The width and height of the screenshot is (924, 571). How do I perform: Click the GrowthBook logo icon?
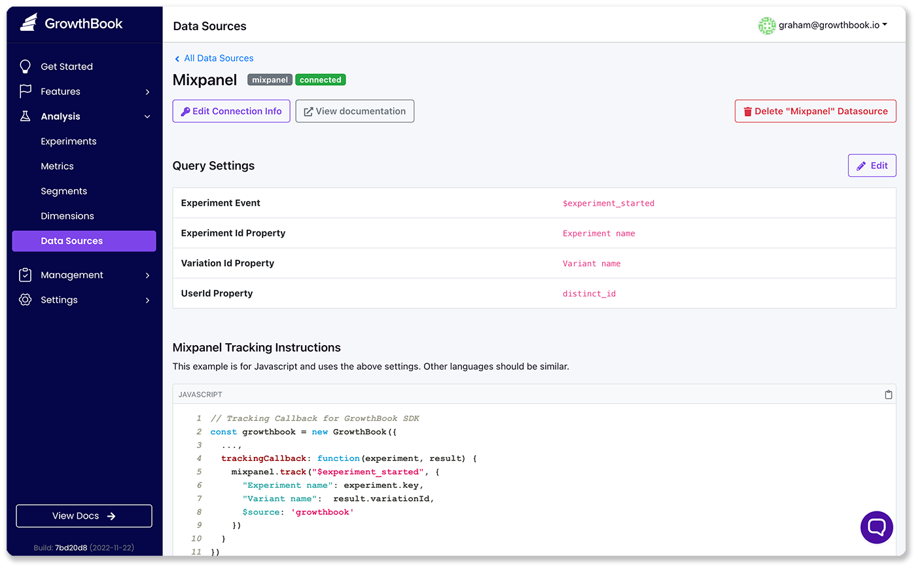29,23
